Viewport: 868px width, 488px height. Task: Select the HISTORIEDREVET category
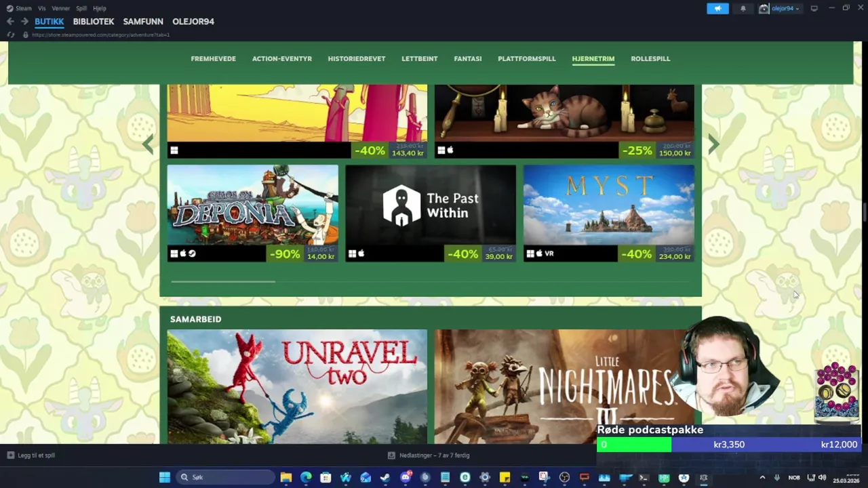(x=357, y=59)
